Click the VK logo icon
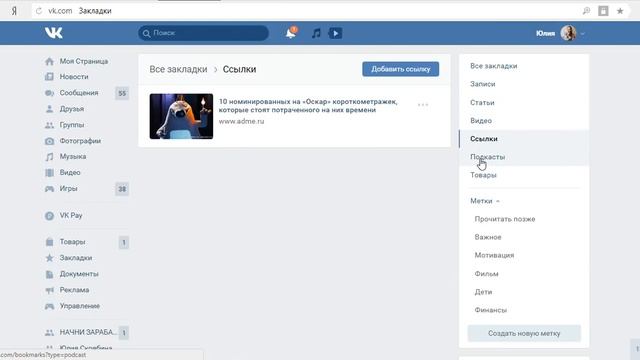This screenshot has height=360, width=640. click(x=53, y=33)
